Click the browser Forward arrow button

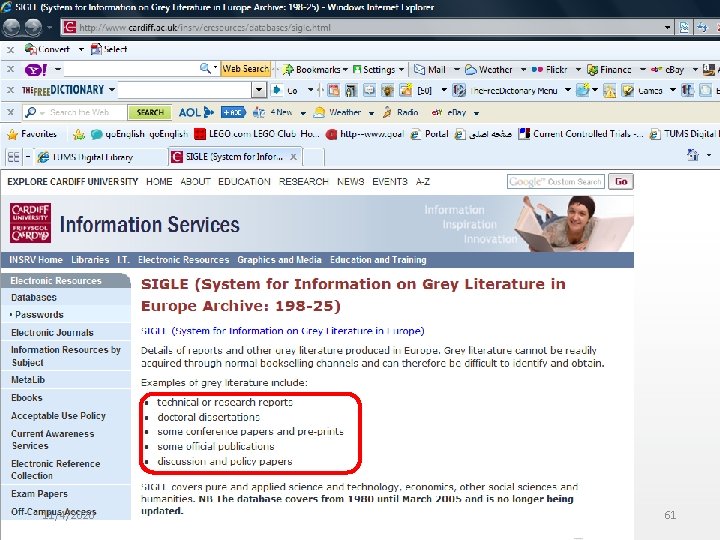tap(33, 28)
